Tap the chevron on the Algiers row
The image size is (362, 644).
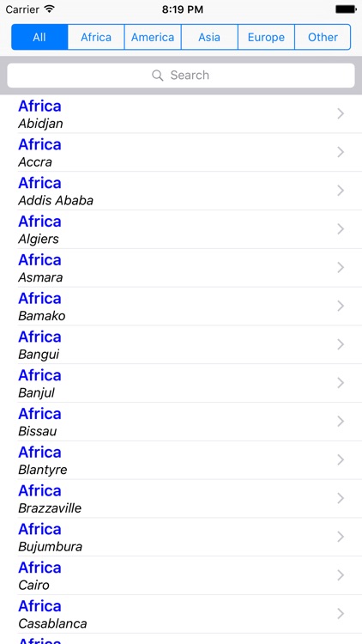pos(341,229)
